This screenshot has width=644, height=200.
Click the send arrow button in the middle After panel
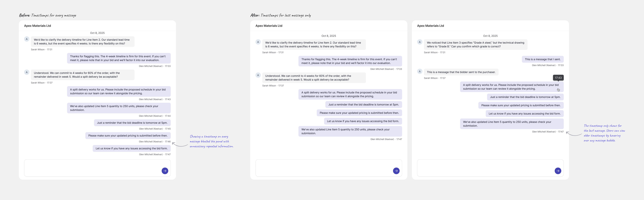click(396, 171)
